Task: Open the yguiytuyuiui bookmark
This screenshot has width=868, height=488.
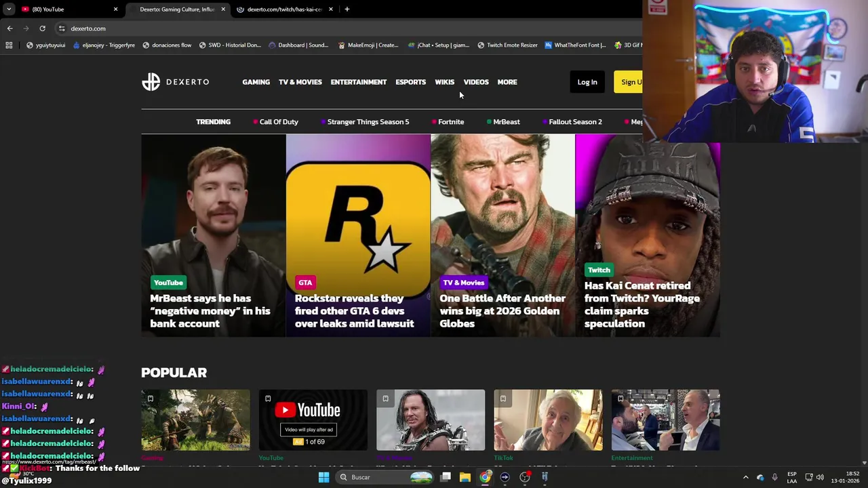Action: coord(46,45)
